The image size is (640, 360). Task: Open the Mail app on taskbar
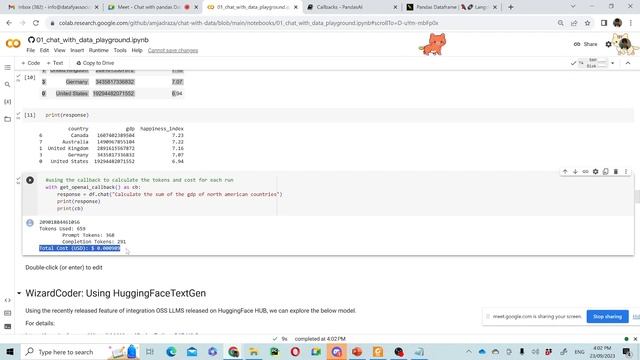192,351
